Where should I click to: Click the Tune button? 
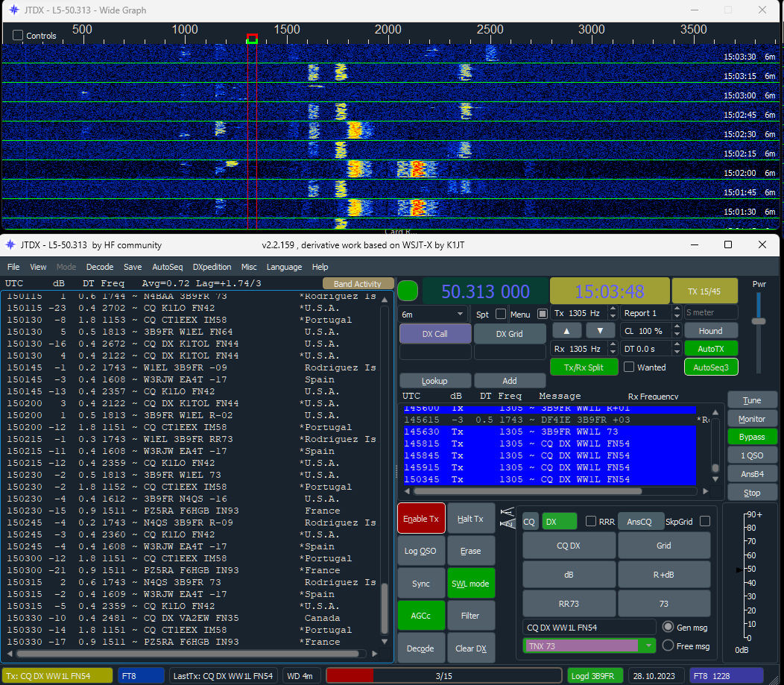pos(751,400)
